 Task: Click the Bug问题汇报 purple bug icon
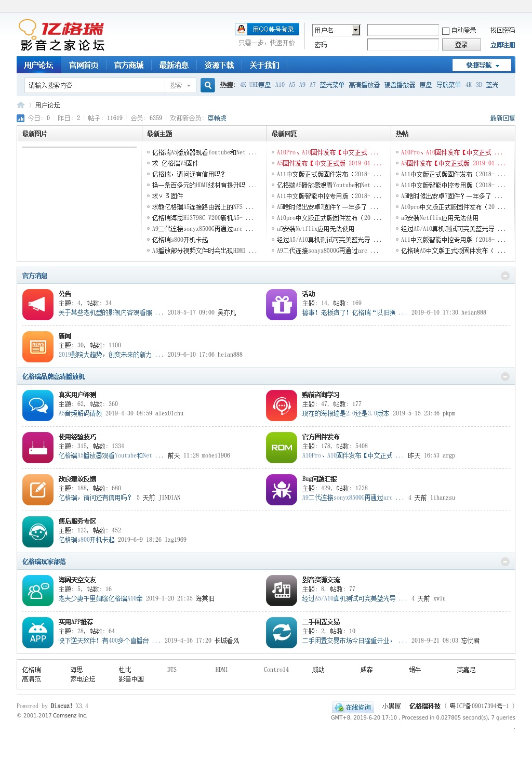point(282,490)
